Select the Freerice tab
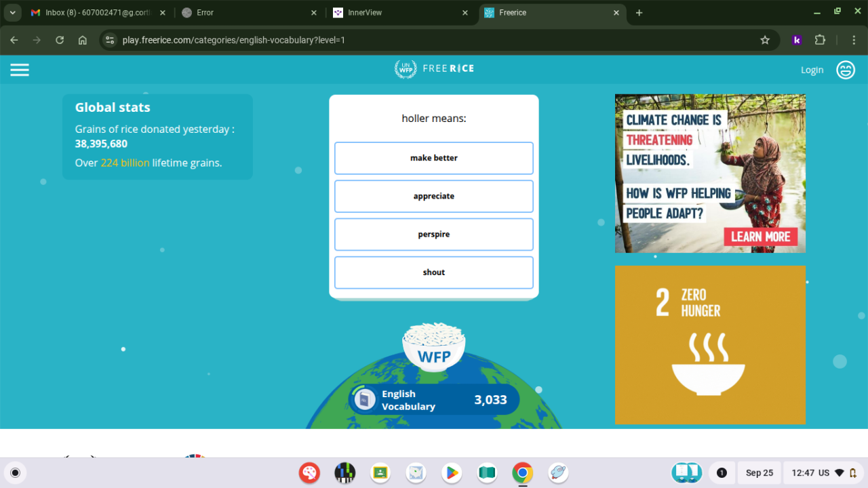The width and height of the screenshot is (868, 488). point(551,13)
